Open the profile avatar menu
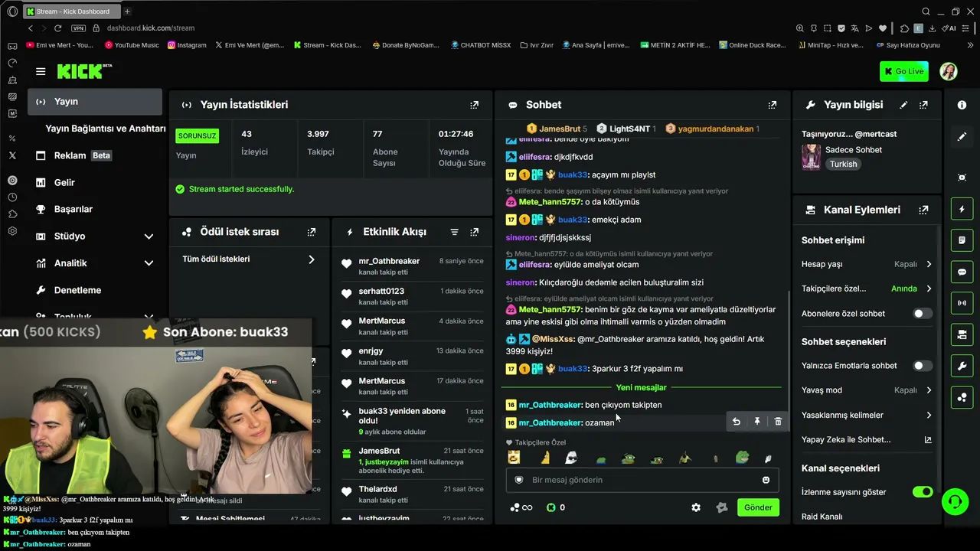 tap(949, 71)
